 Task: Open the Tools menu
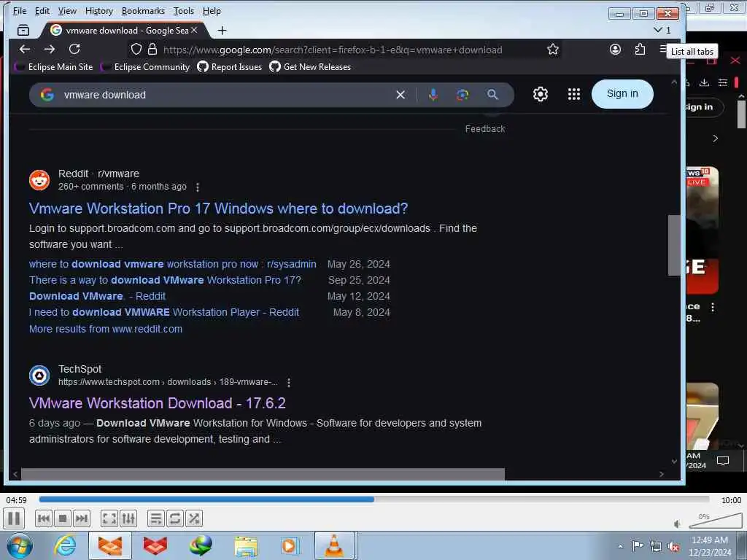pos(183,10)
